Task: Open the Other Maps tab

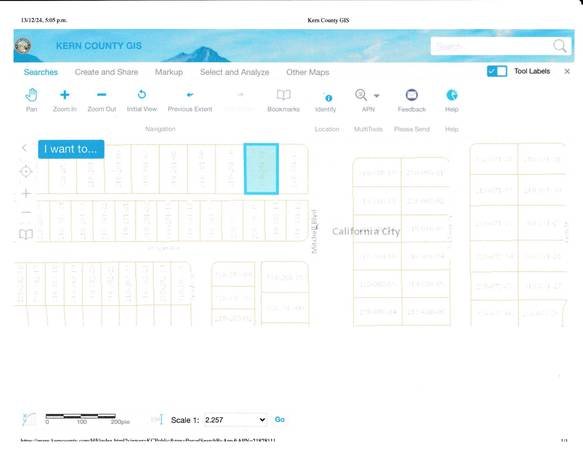Action: pyautogui.click(x=308, y=72)
